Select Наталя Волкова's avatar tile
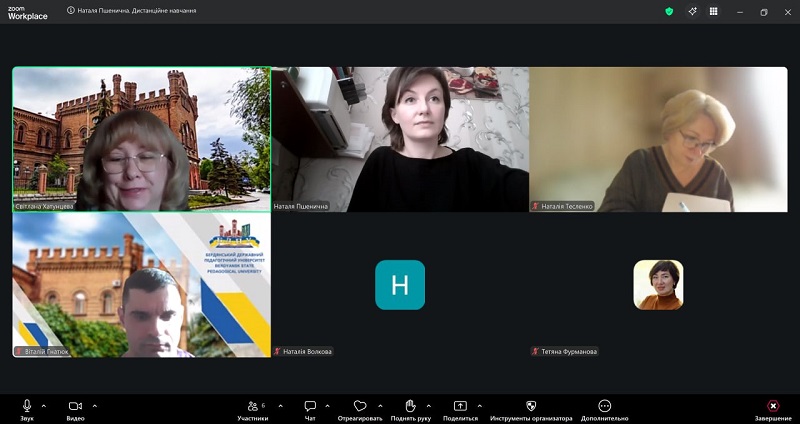The image size is (800, 424). tap(400, 285)
